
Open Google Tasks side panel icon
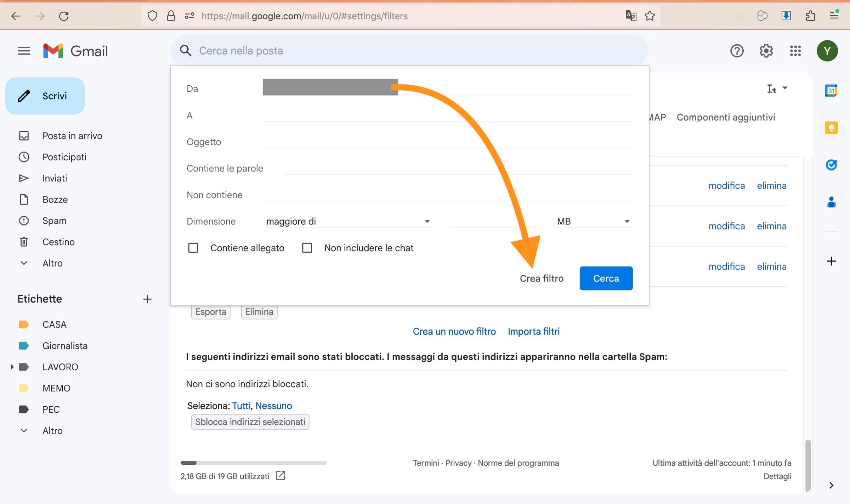pyautogui.click(x=831, y=165)
